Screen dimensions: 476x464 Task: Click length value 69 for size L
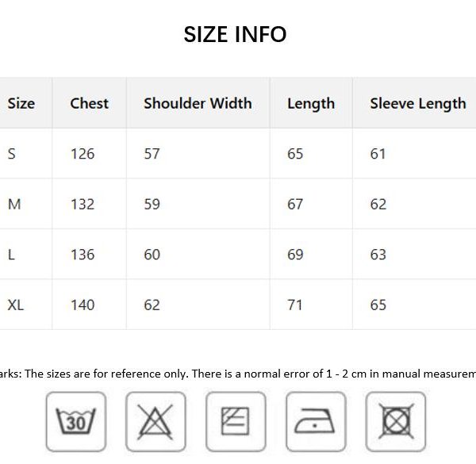pyautogui.click(x=295, y=255)
